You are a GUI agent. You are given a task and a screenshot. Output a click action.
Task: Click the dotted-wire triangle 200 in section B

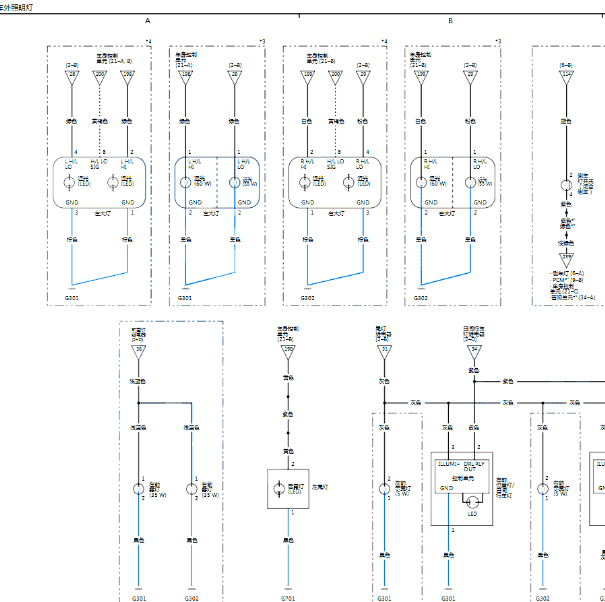335,77
